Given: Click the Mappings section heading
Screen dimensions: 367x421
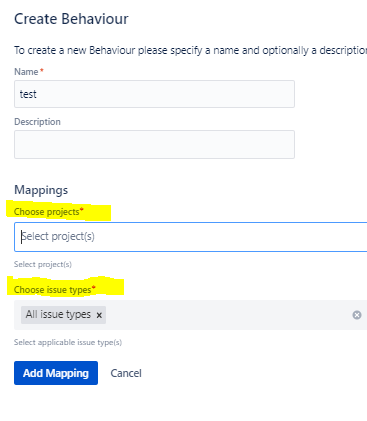Looking at the screenshot, I should (41, 190).
